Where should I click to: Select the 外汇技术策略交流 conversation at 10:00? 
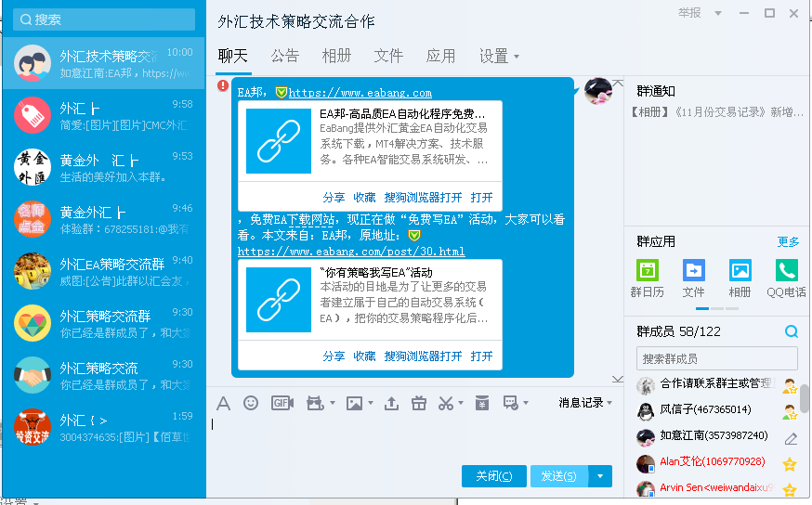point(103,63)
